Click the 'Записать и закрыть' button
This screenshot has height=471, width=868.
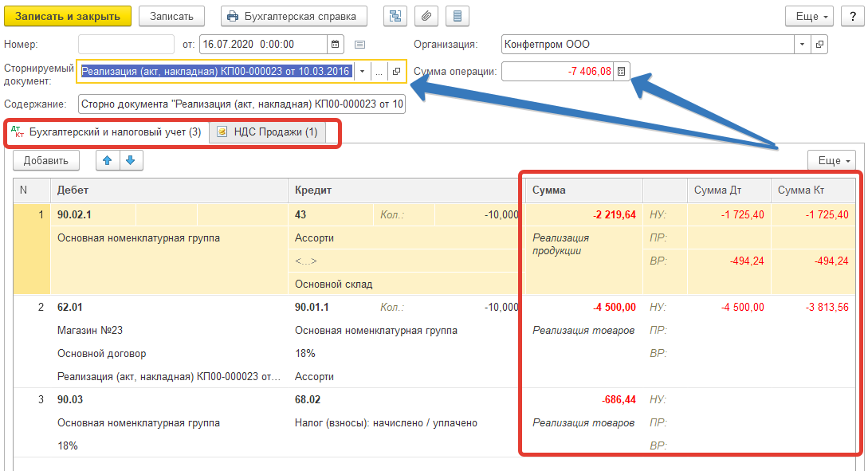pos(68,16)
